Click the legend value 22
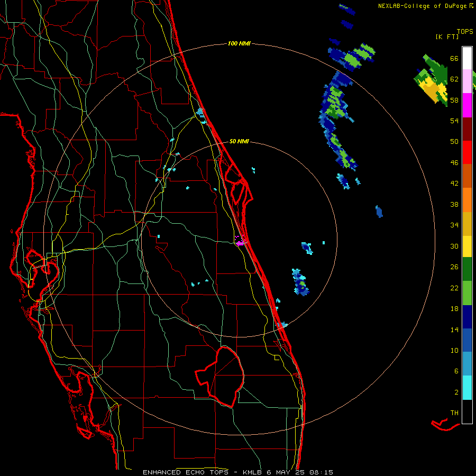The image size is (476, 476). point(454,288)
